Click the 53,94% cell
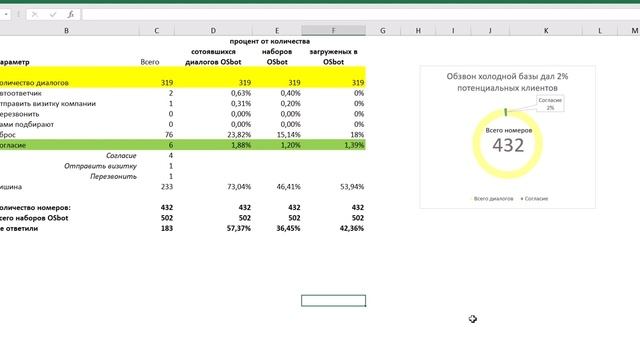Image resolution: width=640 pixels, height=360 pixels. [352, 187]
